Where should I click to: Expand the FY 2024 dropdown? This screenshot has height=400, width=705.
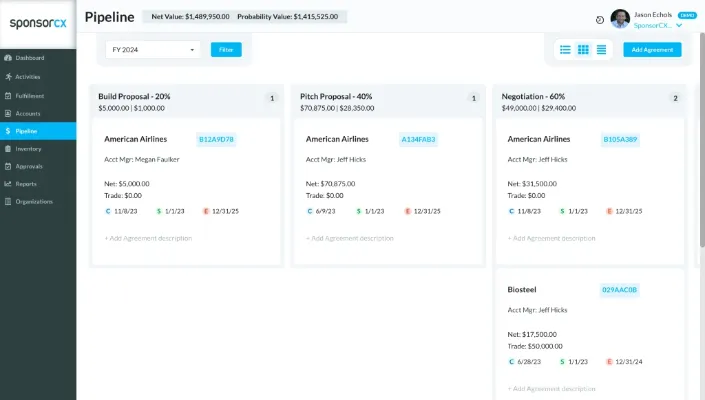pyautogui.click(x=153, y=49)
